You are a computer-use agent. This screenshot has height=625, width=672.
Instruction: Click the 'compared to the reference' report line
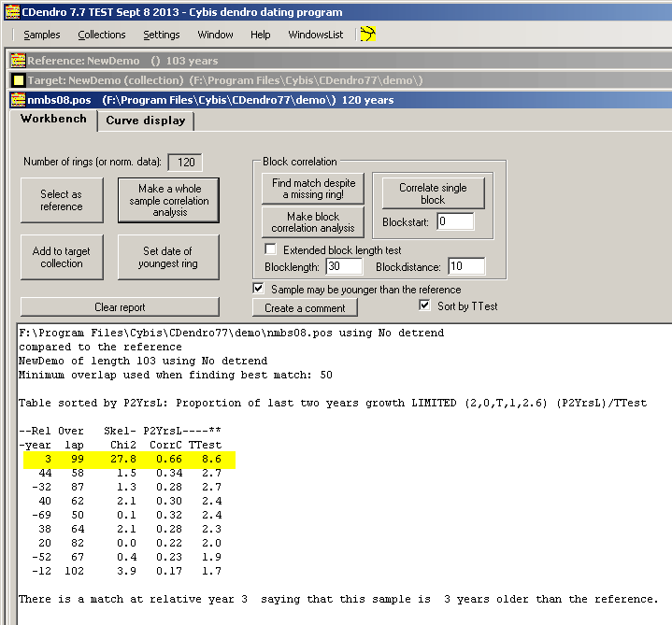(100, 347)
